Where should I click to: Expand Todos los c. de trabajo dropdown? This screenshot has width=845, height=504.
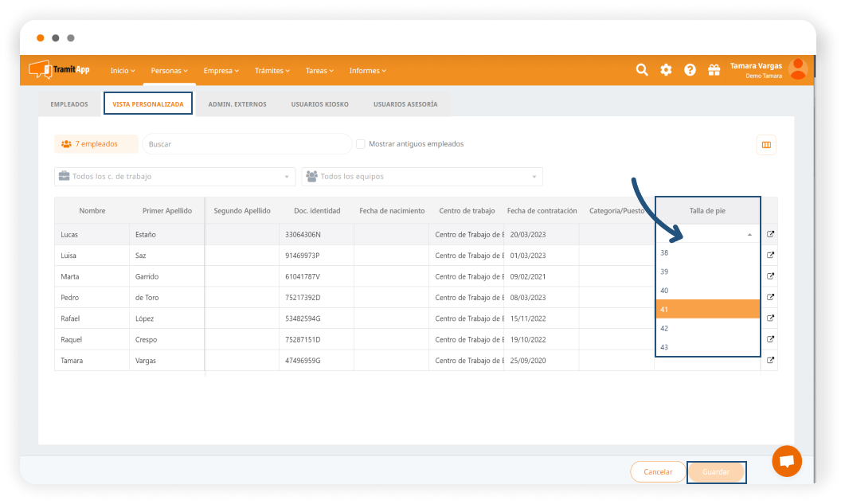point(175,177)
